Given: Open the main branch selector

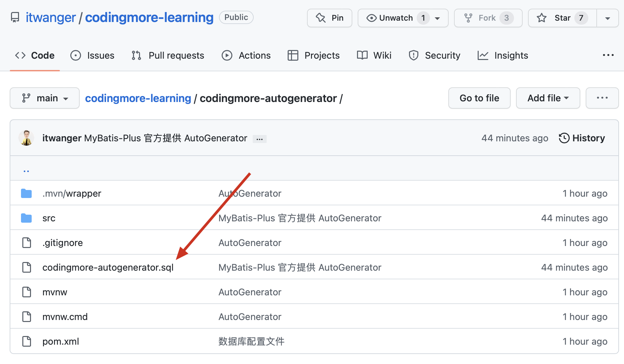Looking at the screenshot, I should (45, 98).
